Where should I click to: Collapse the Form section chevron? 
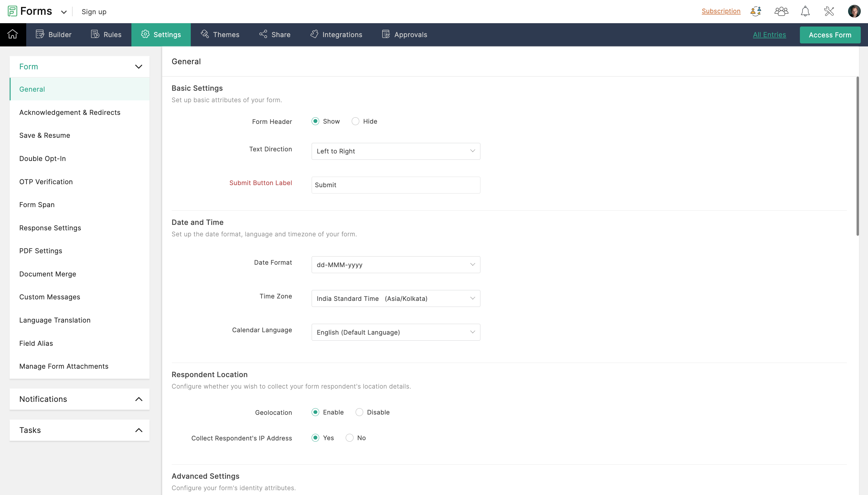[139, 67]
